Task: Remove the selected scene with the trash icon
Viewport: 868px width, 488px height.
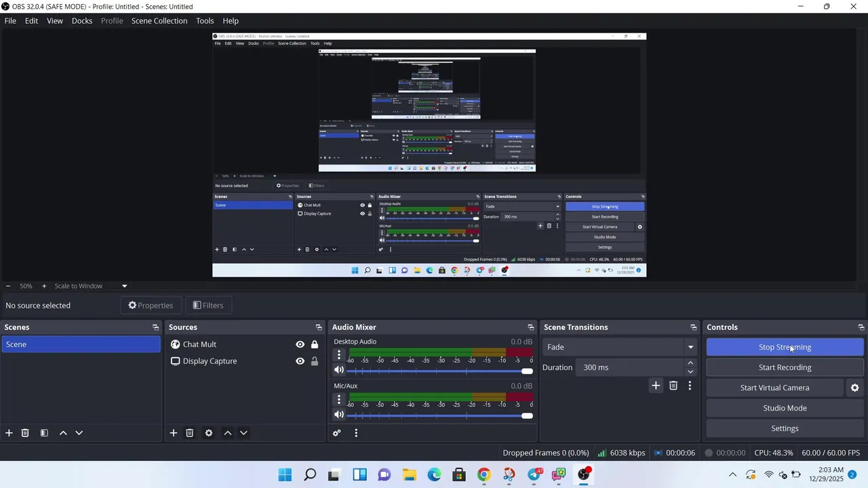Action: 25,433
